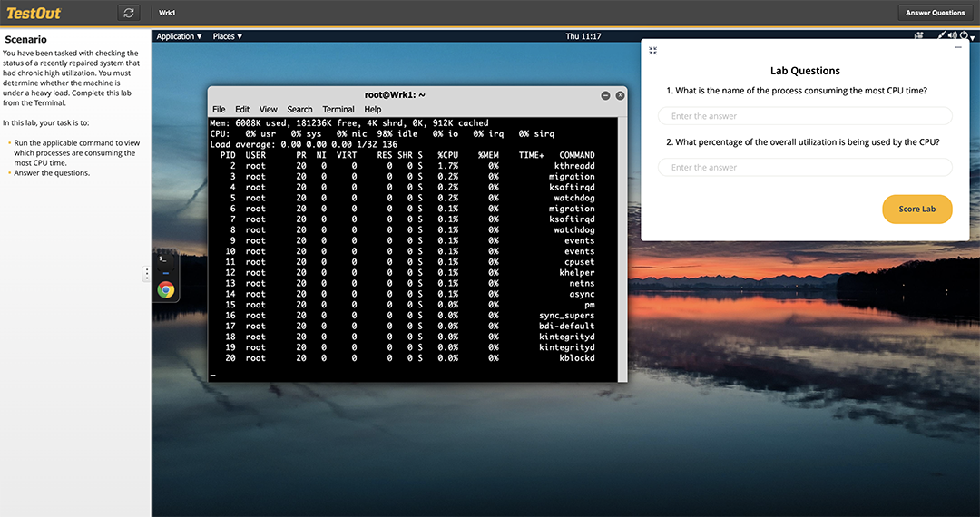Open the terminal Help menu
Image resolution: width=980 pixels, height=517 pixels.
[373, 110]
